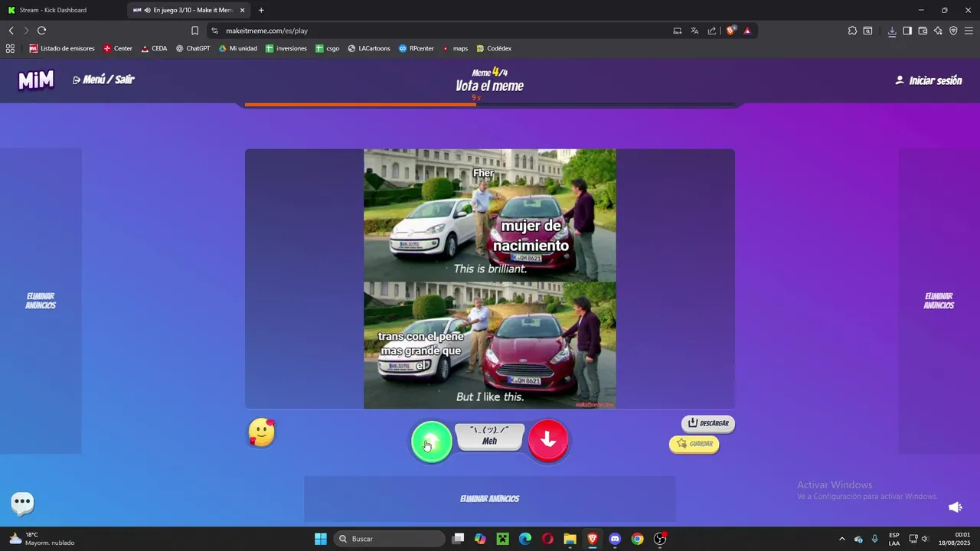Click Iniciar sesión

click(x=929, y=80)
